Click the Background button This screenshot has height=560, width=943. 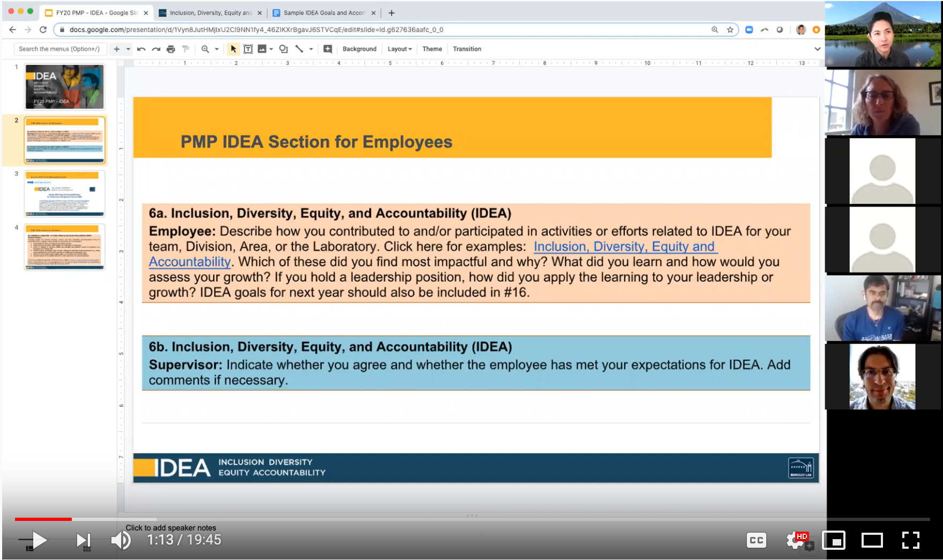tap(359, 49)
